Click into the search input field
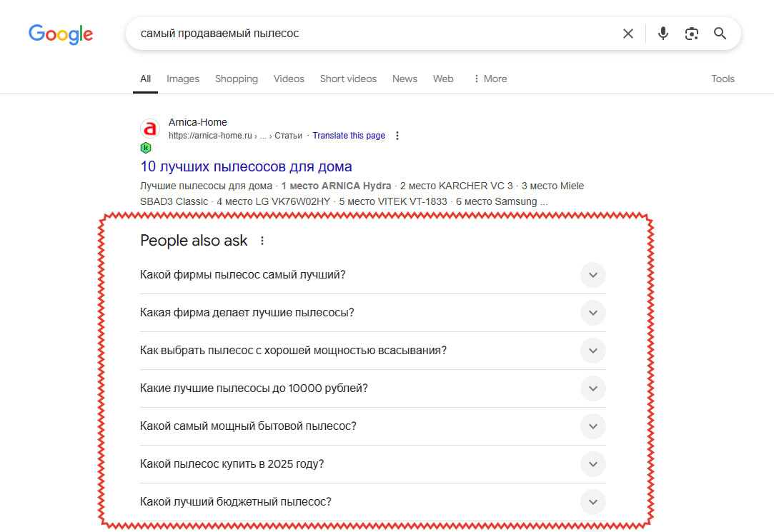The width and height of the screenshot is (774, 532). [x=372, y=34]
